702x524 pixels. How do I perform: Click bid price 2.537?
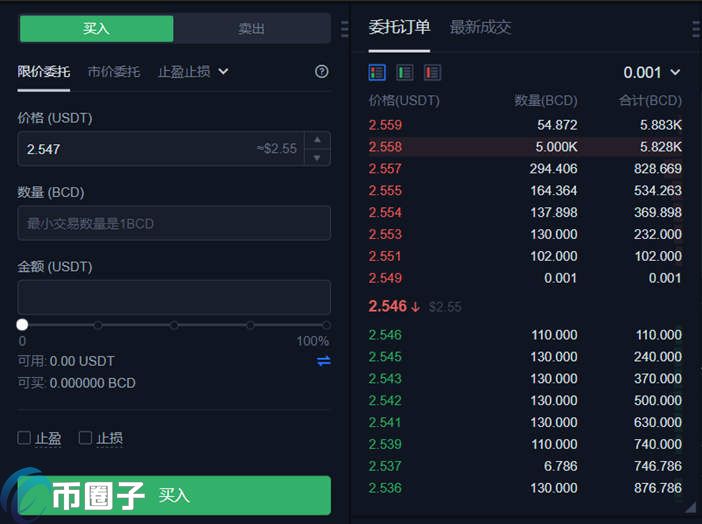(x=385, y=466)
